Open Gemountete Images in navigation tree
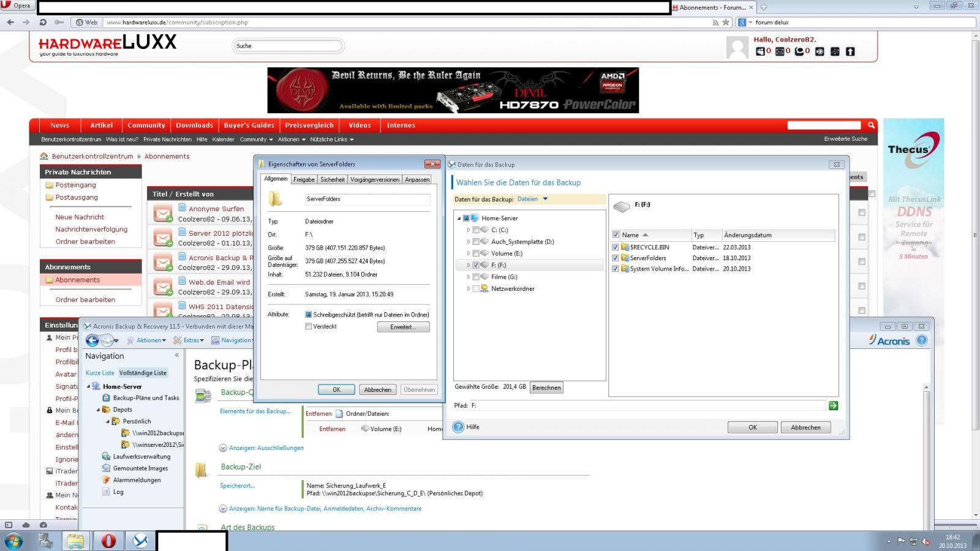Screen dimensions: 980x551 140,468
